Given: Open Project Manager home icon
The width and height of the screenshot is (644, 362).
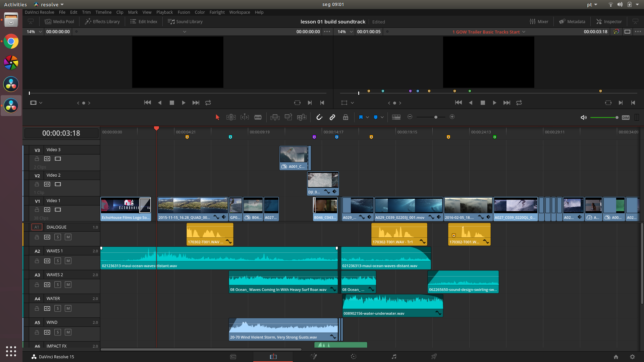Looking at the screenshot, I should pyautogui.click(x=616, y=357).
